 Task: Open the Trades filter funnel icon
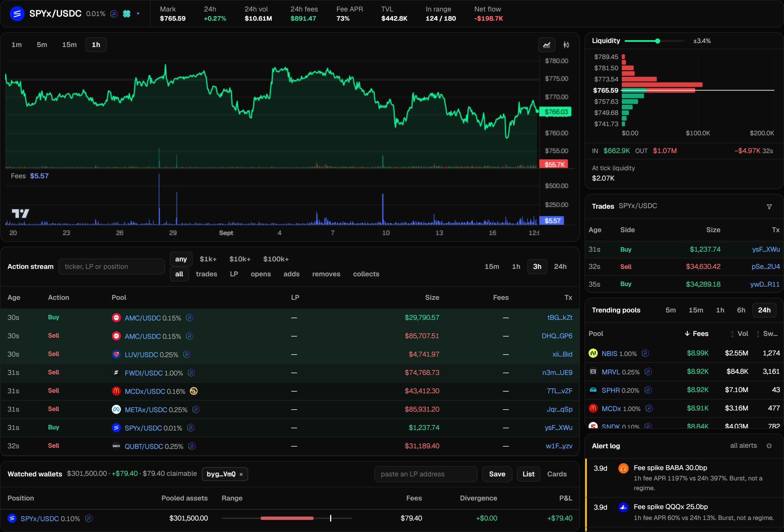pyautogui.click(x=769, y=207)
